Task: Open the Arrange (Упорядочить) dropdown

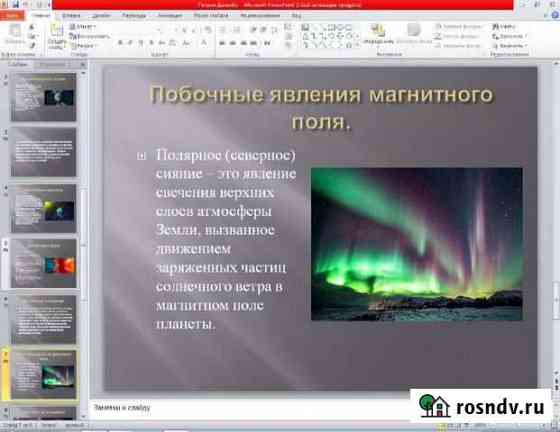Action: point(378,34)
